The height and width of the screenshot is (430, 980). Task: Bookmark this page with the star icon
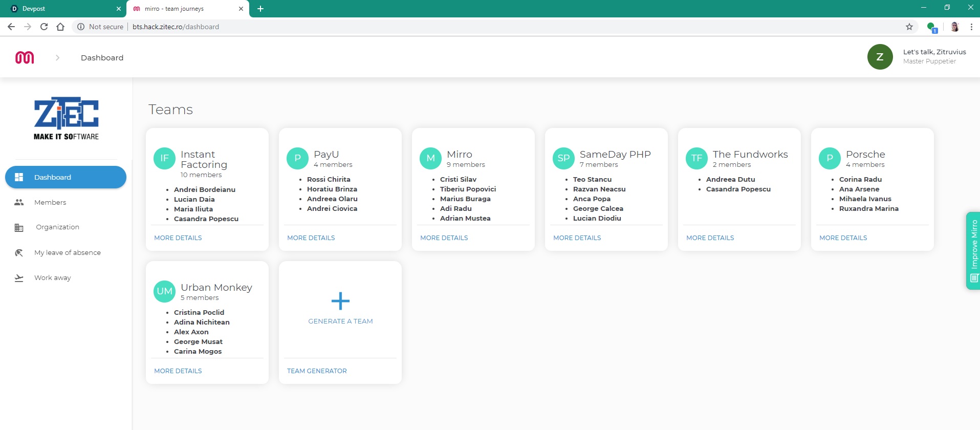click(909, 27)
